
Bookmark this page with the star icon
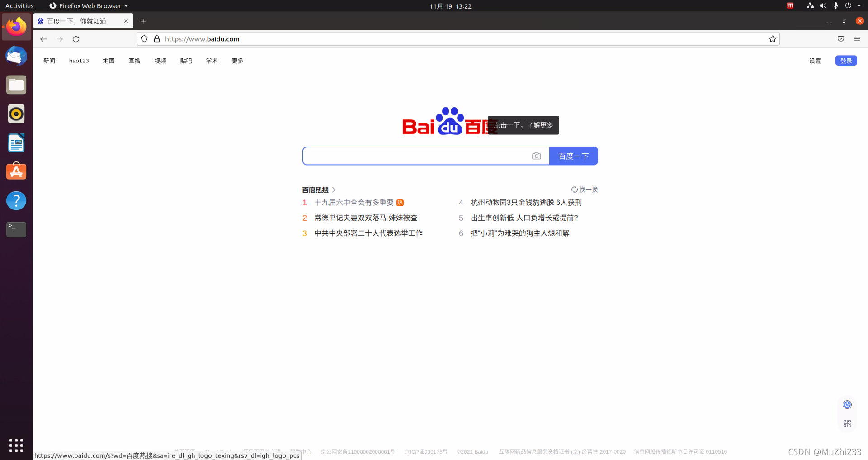click(773, 39)
